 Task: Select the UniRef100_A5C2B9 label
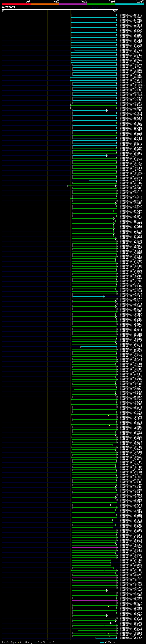[131, 103]
